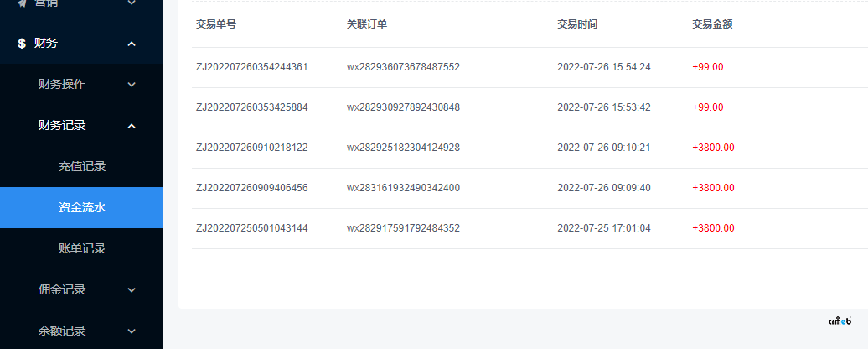Collapse the 财务记录 submenu chevron
This screenshot has width=868, height=349.
(132, 126)
